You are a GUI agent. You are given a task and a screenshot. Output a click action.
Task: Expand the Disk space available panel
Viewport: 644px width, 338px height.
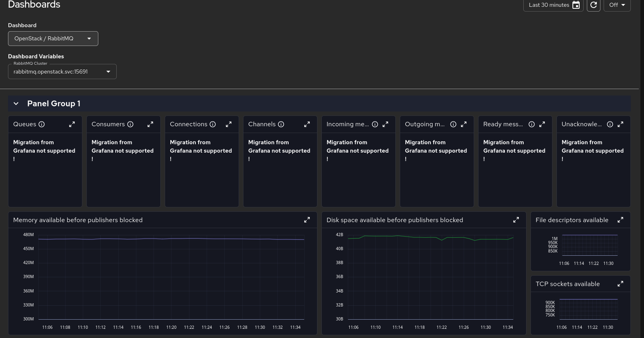coord(516,220)
